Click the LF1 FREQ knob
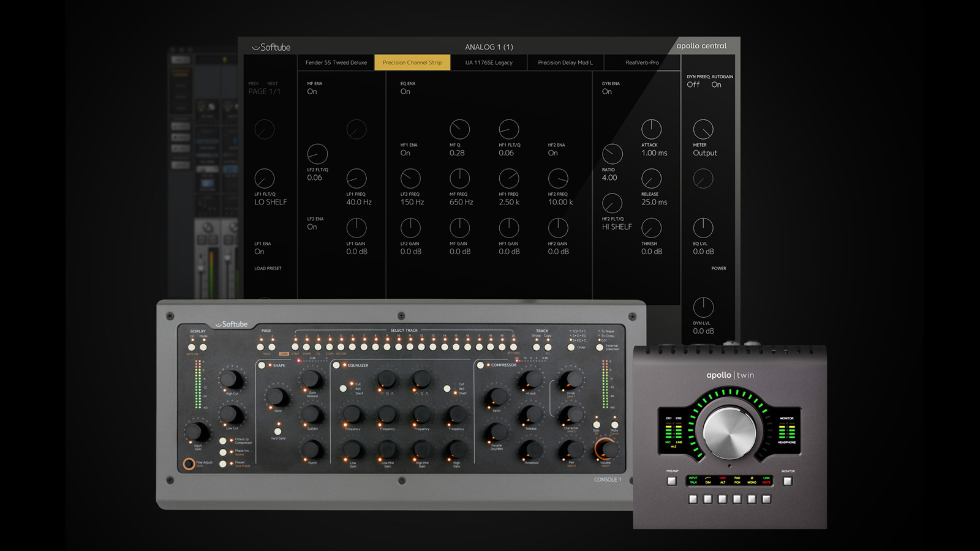The image size is (980, 551). click(356, 178)
